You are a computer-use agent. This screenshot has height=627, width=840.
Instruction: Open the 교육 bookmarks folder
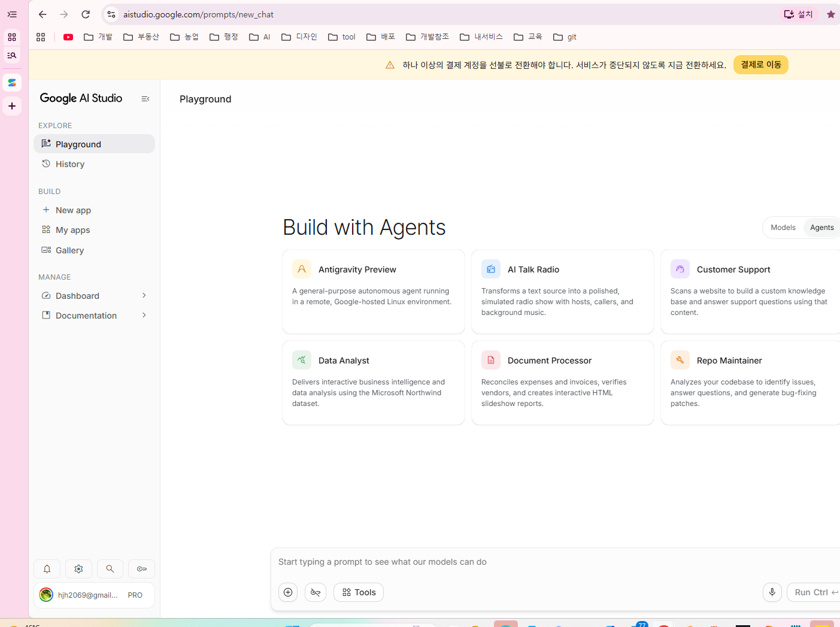[x=528, y=37]
